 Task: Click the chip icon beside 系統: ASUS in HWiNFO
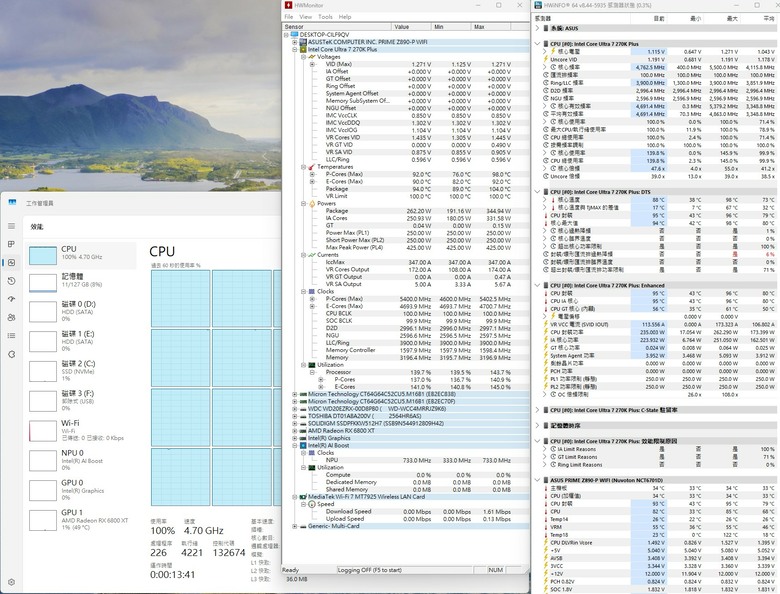(546, 28)
